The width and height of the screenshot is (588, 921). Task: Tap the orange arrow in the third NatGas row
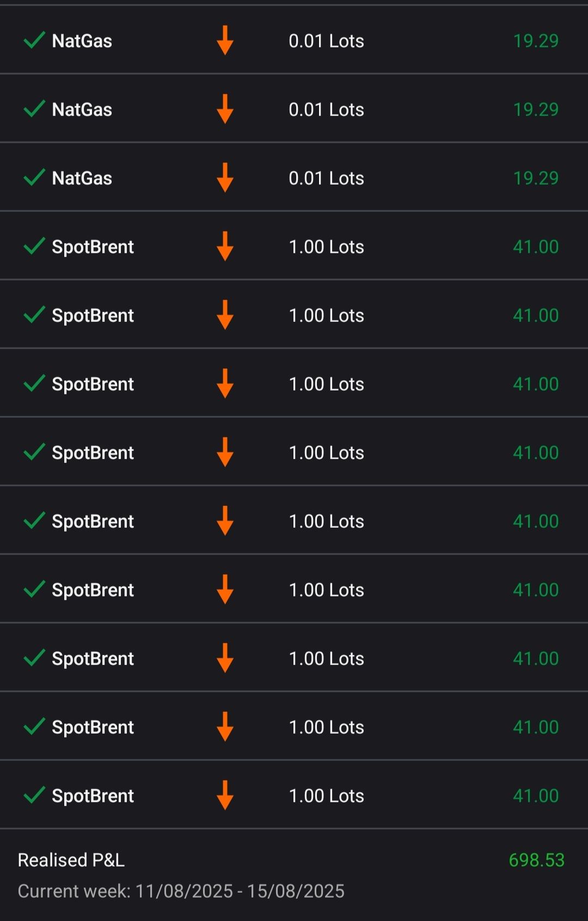[225, 178]
